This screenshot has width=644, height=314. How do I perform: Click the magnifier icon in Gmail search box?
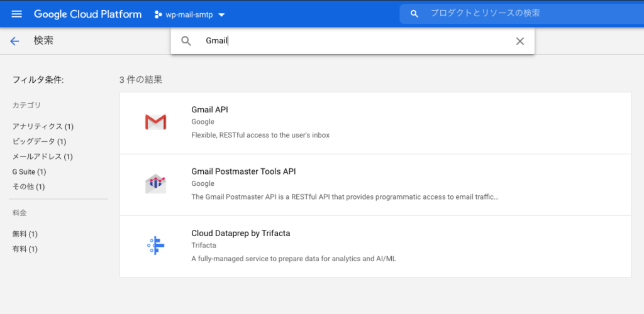click(186, 41)
